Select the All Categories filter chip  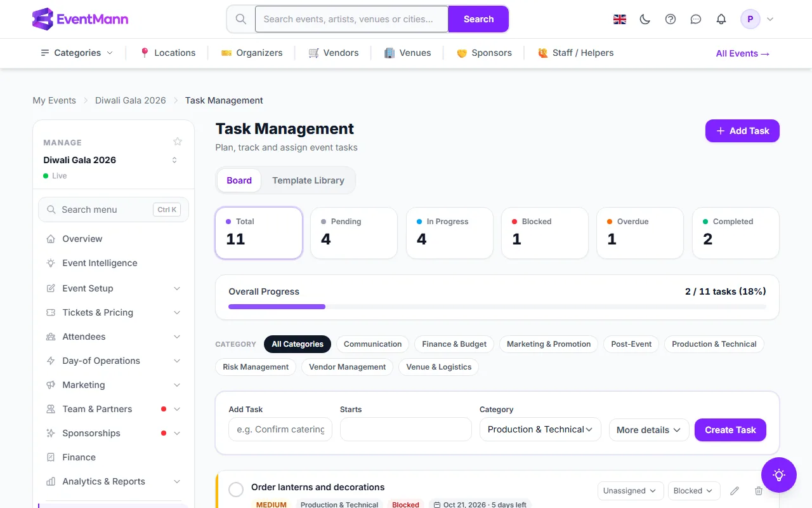(298, 344)
